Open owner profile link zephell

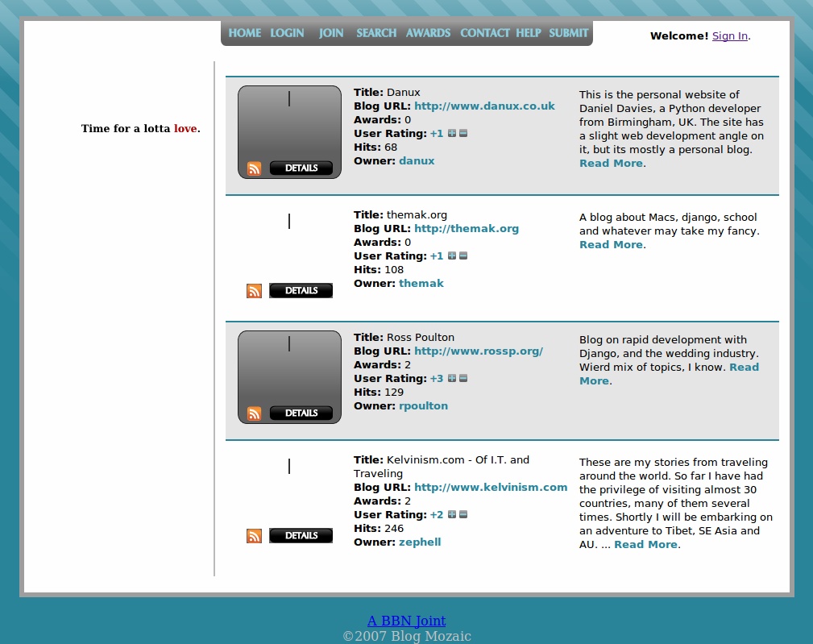pos(420,542)
